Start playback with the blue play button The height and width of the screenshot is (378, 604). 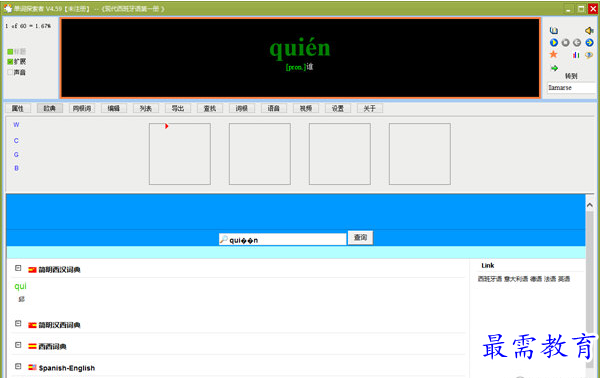coord(554,42)
